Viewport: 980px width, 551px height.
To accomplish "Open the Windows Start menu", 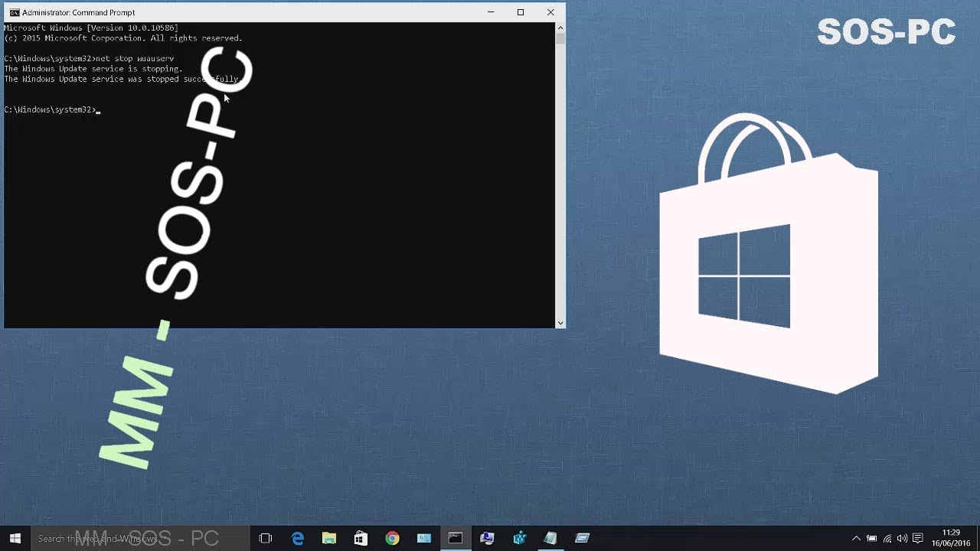I will tap(15, 538).
